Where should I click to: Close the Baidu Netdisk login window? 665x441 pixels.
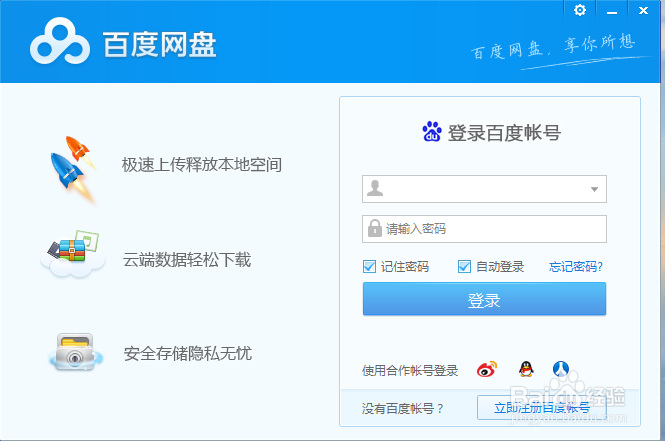tap(643, 11)
